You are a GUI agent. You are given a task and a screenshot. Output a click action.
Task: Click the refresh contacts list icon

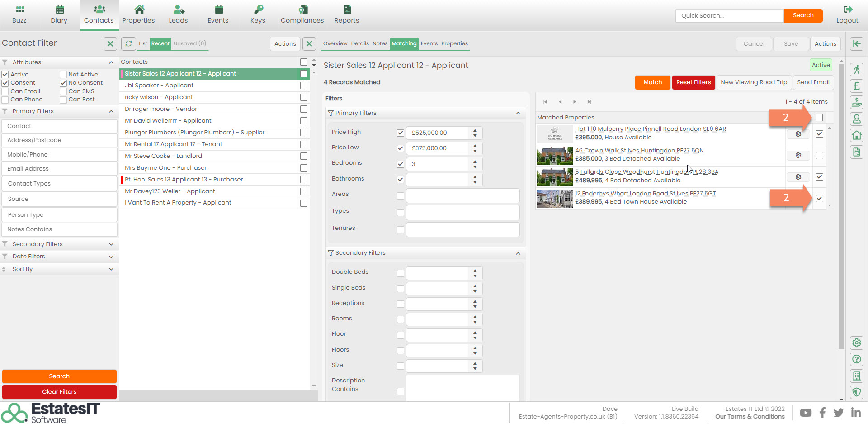[129, 43]
